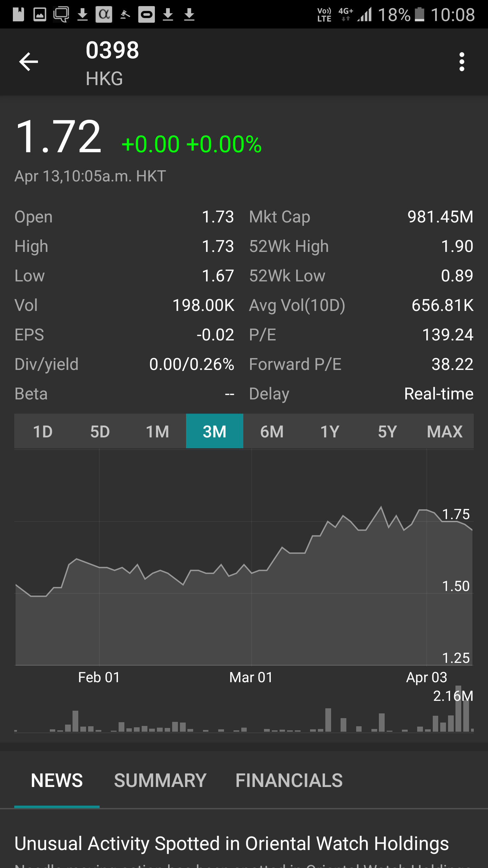
Task: Tap the battery status icon
Action: [420, 15]
